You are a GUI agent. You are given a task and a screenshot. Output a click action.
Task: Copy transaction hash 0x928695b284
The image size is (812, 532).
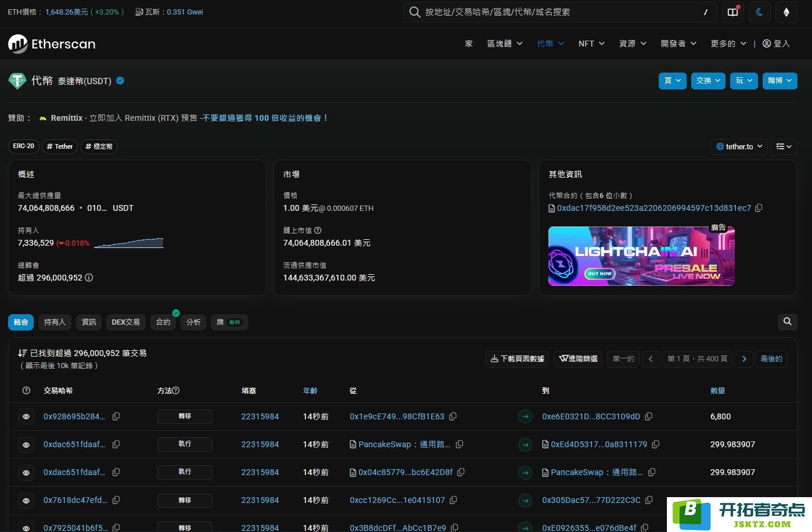[x=116, y=416]
